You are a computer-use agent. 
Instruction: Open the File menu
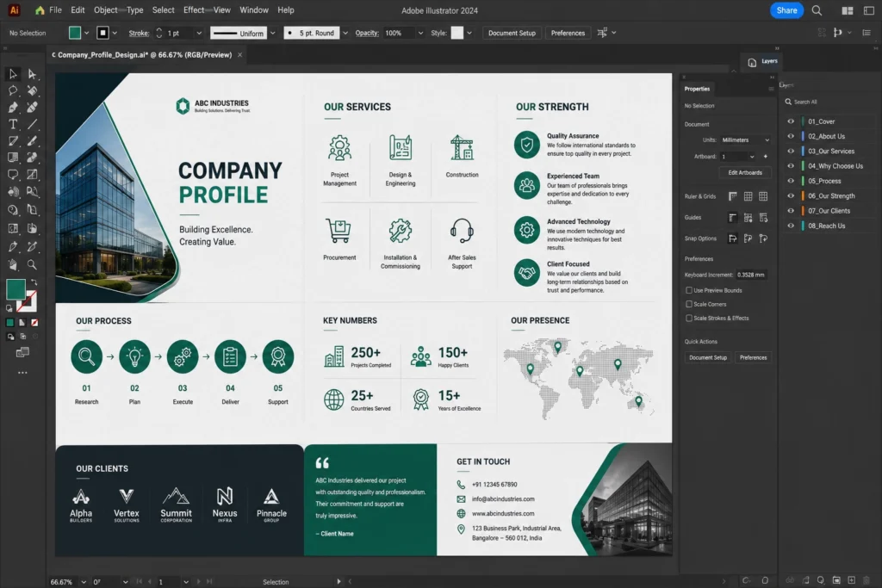[x=55, y=10]
